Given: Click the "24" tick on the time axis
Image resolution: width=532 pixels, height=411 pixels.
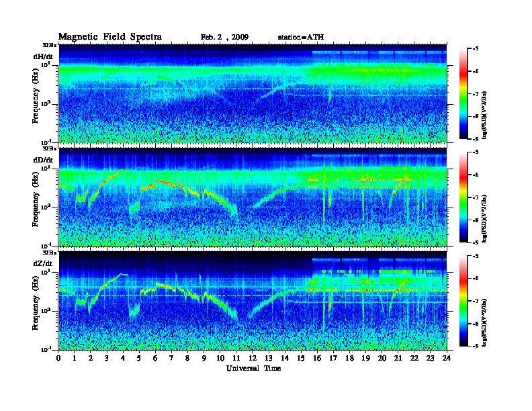Looking at the screenshot, I should coord(447,358).
